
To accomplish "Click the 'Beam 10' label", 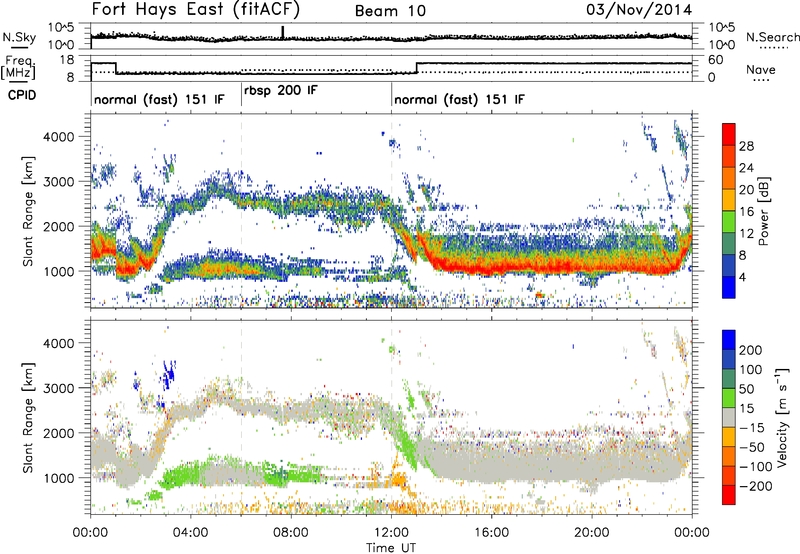I will [x=390, y=11].
